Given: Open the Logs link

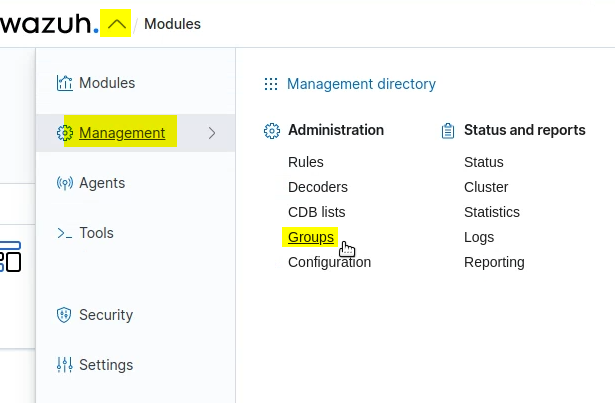Looking at the screenshot, I should point(479,237).
